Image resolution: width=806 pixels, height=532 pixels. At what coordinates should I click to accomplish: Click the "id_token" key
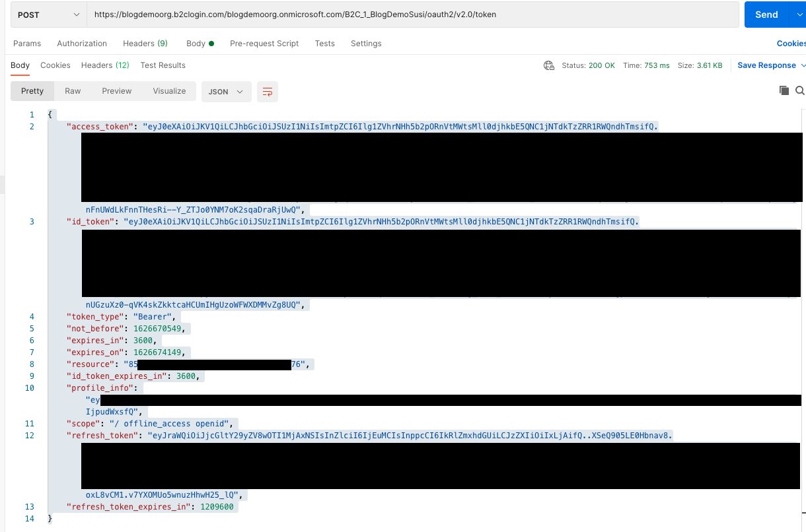[x=91, y=222]
